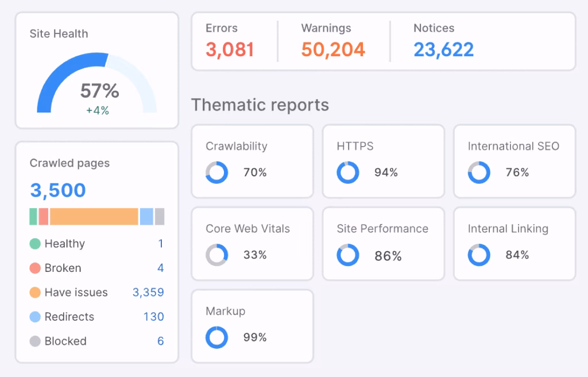
Task: Open the Notices count 23,622
Action: coord(443,49)
